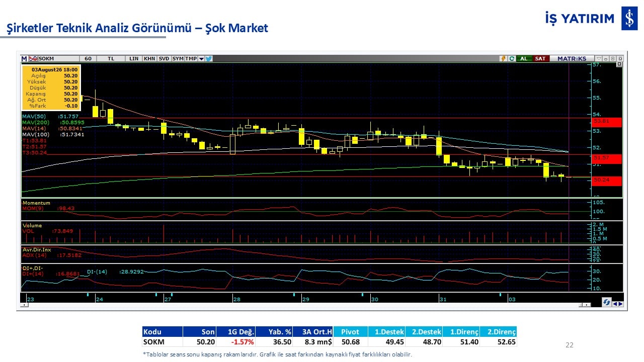The height and width of the screenshot is (362, 644).
Task: Click the TL currency selector
Action: click(111, 58)
